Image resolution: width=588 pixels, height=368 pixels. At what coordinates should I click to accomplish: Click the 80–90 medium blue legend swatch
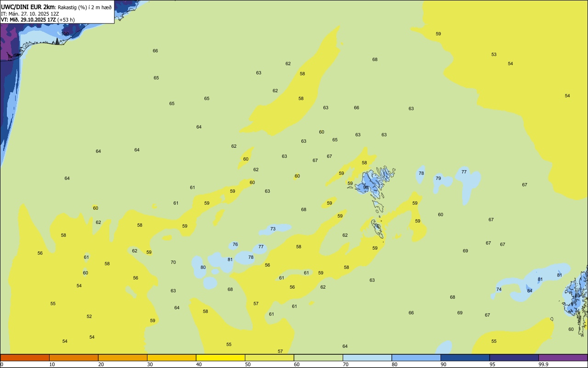pos(416,357)
